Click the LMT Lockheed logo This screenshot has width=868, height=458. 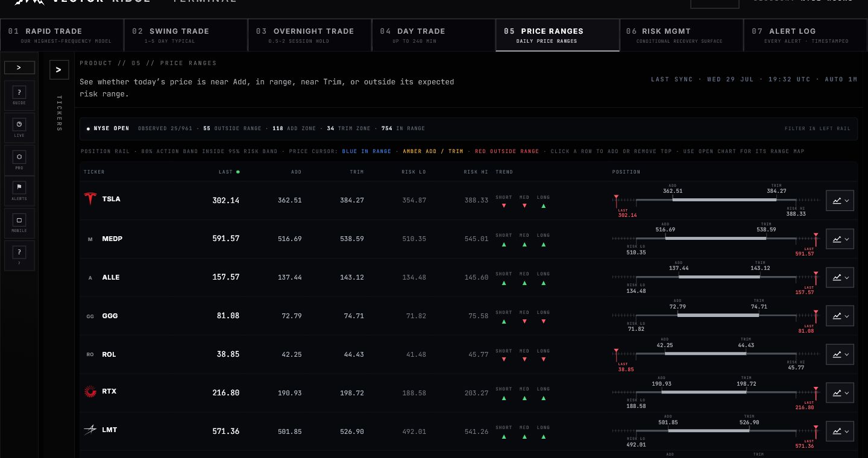point(90,430)
